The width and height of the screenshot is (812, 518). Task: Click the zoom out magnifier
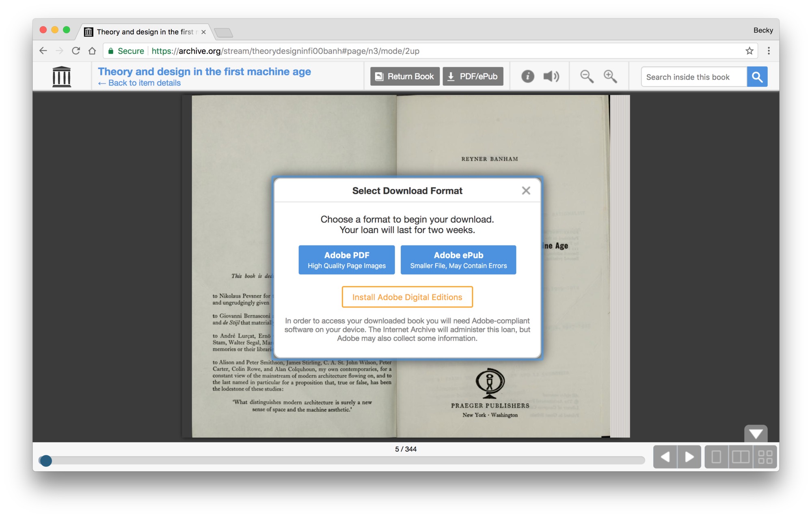tap(587, 76)
